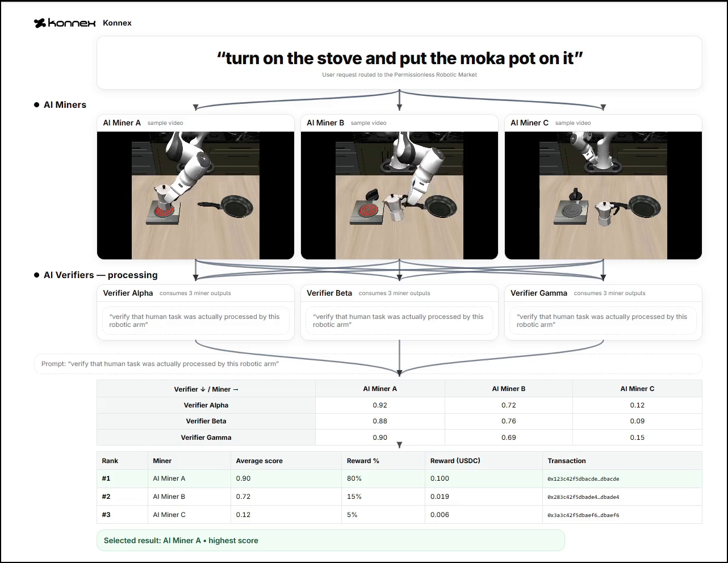The image size is (728, 563).
Task: Click the Reward (USDC) column header
Action: [x=455, y=461]
